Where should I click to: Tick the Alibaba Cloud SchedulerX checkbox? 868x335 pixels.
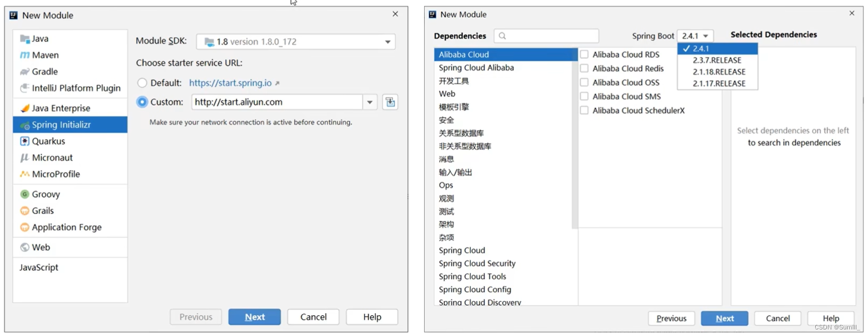584,111
